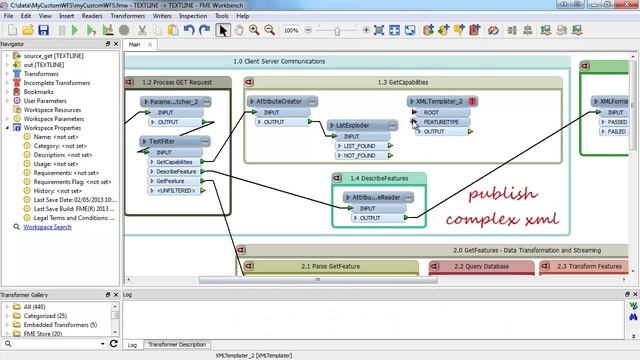Click the Add Writer toolbar icon
Viewport: 640px width, 360px height.
(x=444, y=30)
